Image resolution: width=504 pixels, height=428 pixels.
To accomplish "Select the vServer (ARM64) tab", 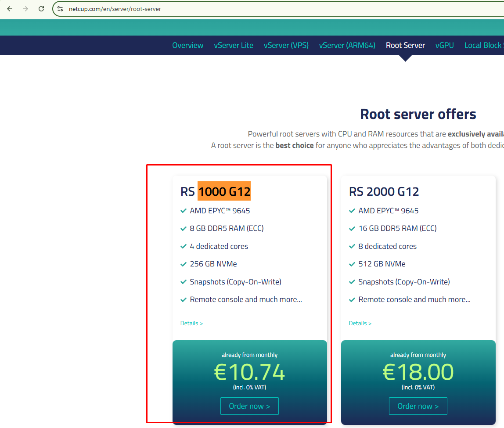I will pos(347,45).
